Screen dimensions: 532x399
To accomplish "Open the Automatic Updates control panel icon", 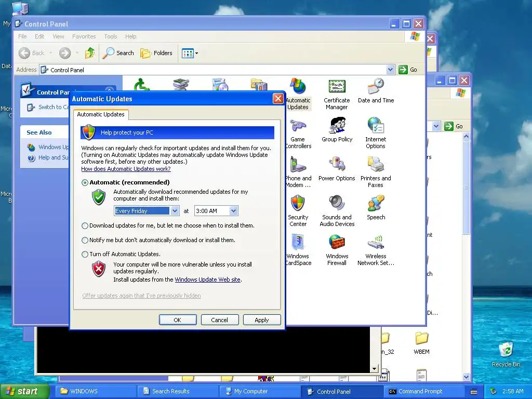I will tap(298, 95).
